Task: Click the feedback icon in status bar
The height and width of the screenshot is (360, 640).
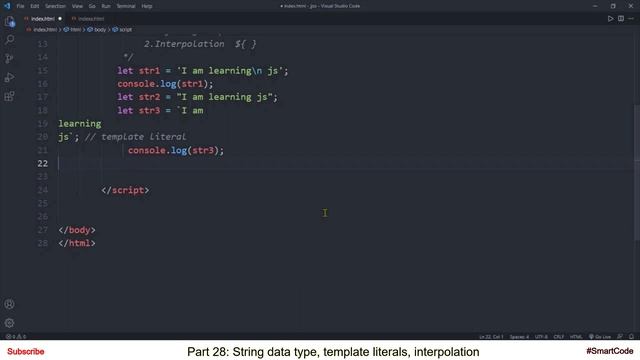Action: (620, 337)
